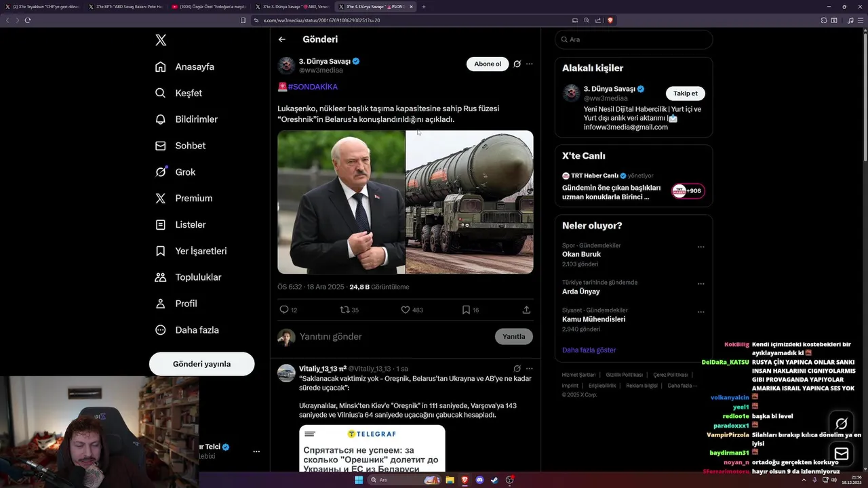Click the floating messages envelope button
The image size is (868, 488).
pos(842,453)
